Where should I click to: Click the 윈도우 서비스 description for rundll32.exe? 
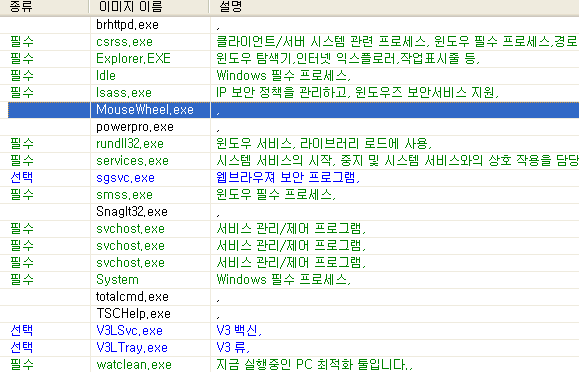(x=324, y=144)
